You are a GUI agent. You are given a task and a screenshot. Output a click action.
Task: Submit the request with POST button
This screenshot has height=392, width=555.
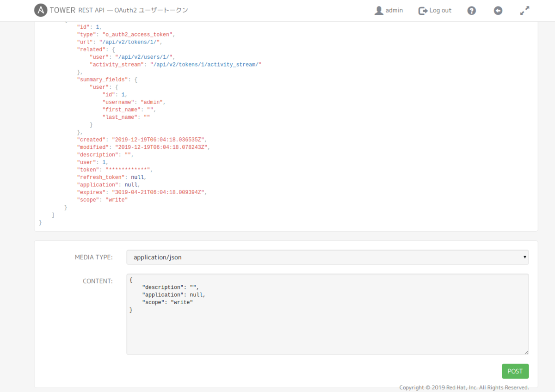[x=515, y=371]
